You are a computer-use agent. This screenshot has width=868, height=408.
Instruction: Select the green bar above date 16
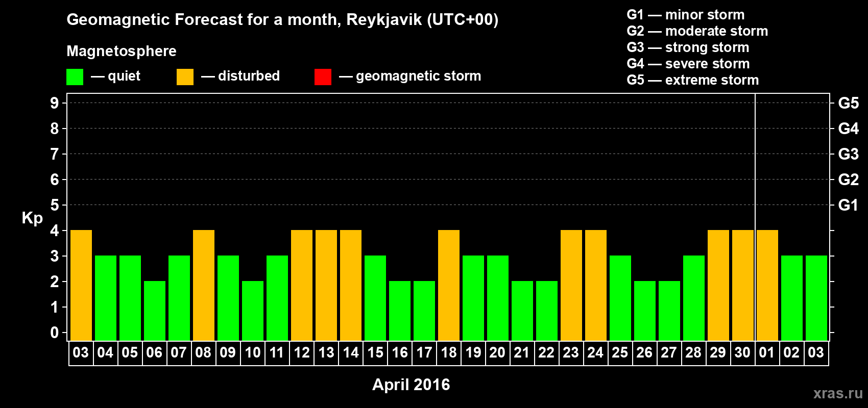[400, 311]
